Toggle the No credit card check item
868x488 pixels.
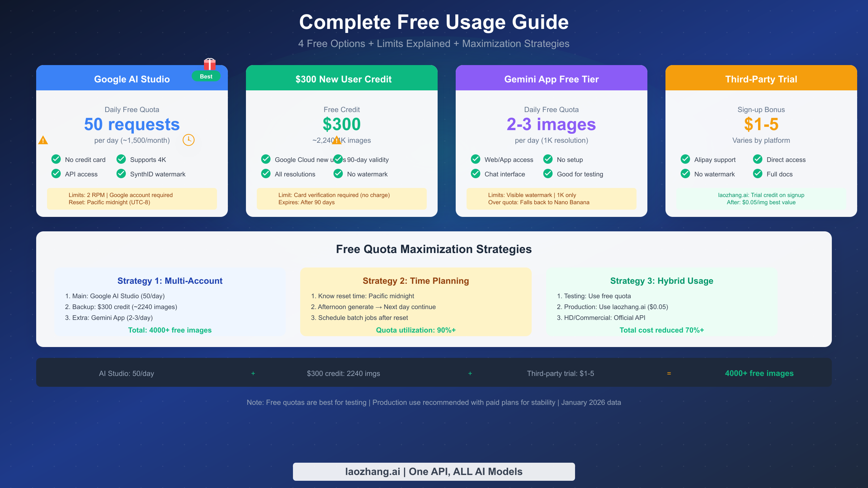tap(56, 159)
